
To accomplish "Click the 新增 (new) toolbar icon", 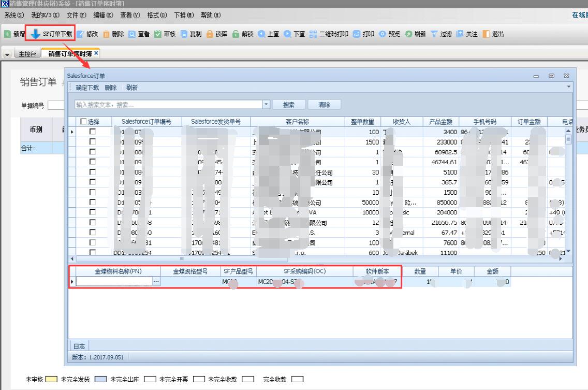I will click(x=7, y=34).
